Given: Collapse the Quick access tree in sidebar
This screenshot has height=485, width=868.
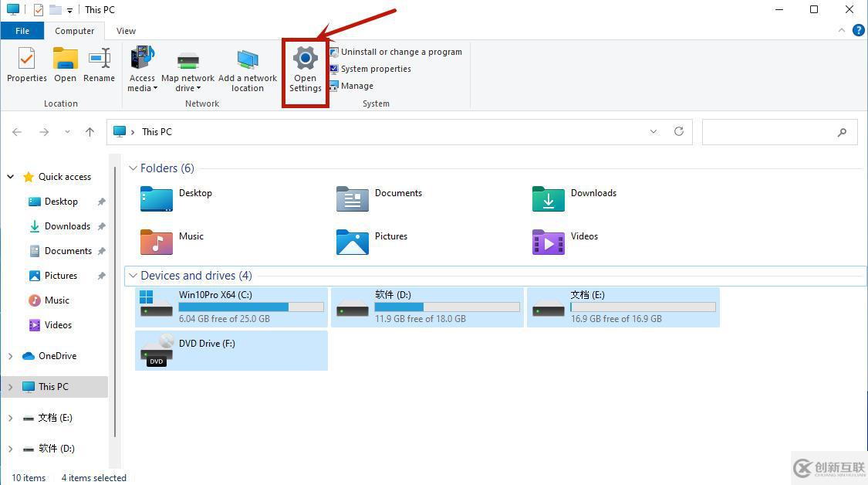Looking at the screenshot, I should [x=11, y=176].
